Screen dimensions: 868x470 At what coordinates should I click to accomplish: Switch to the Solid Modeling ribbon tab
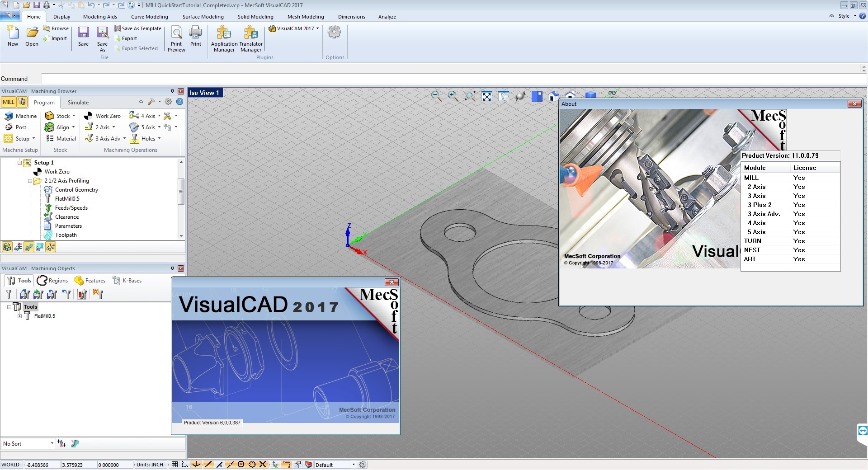tap(255, 17)
